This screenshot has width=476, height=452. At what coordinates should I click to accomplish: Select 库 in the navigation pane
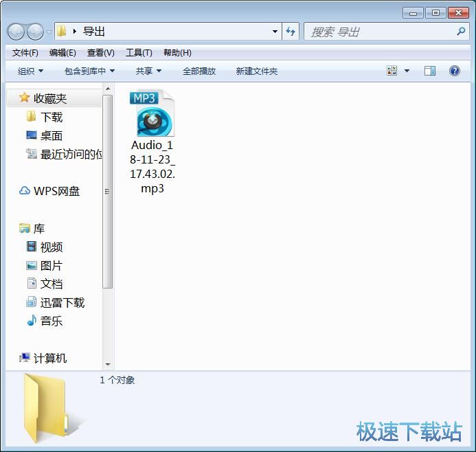pyautogui.click(x=39, y=229)
